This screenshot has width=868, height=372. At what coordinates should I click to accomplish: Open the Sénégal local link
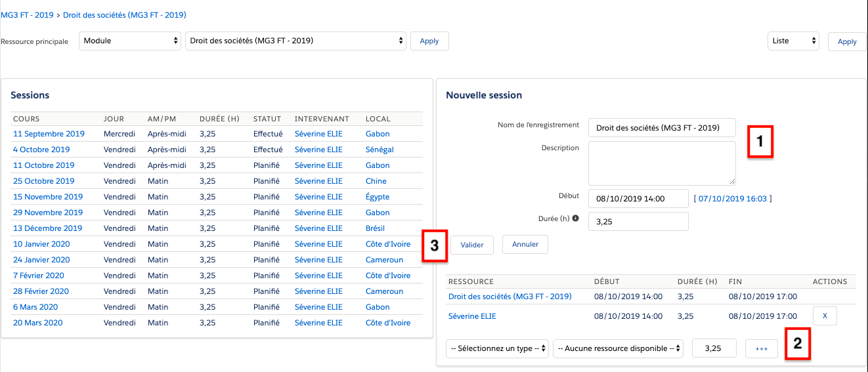tap(380, 150)
